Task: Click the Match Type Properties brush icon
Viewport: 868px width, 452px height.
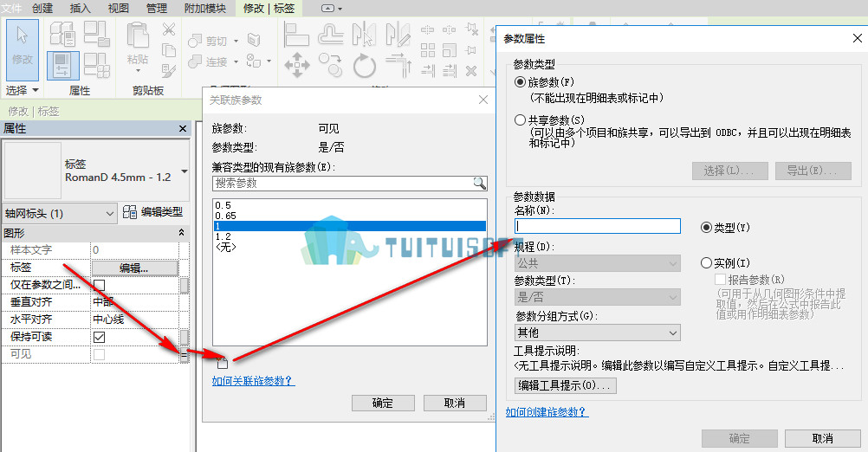Action: tap(169, 71)
